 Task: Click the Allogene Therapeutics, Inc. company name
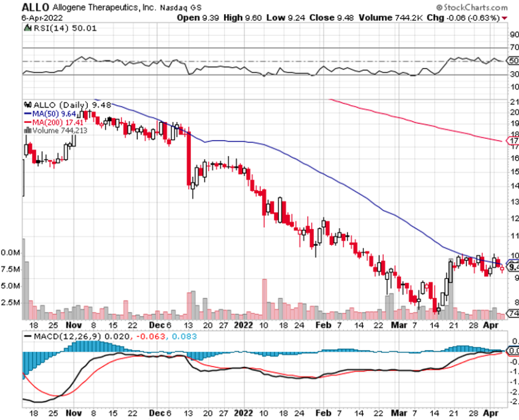[104, 7]
